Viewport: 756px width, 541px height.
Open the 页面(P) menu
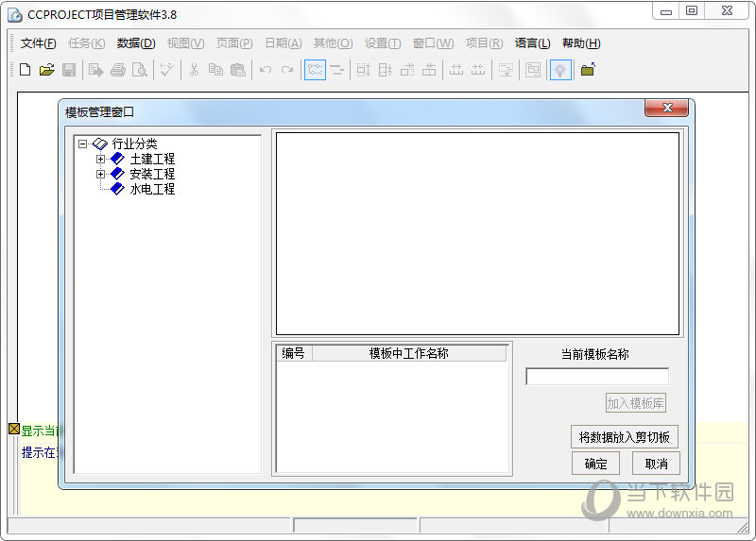(x=234, y=43)
